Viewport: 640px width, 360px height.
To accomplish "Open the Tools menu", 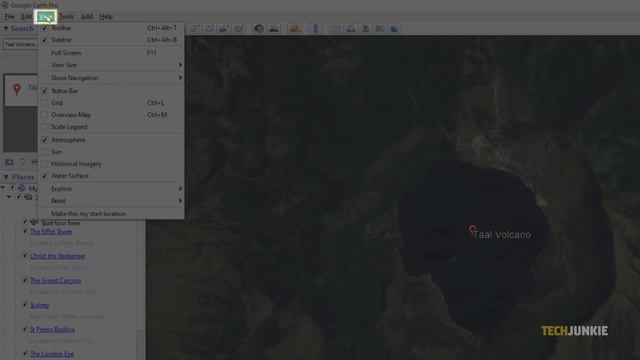I will tap(66, 16).
